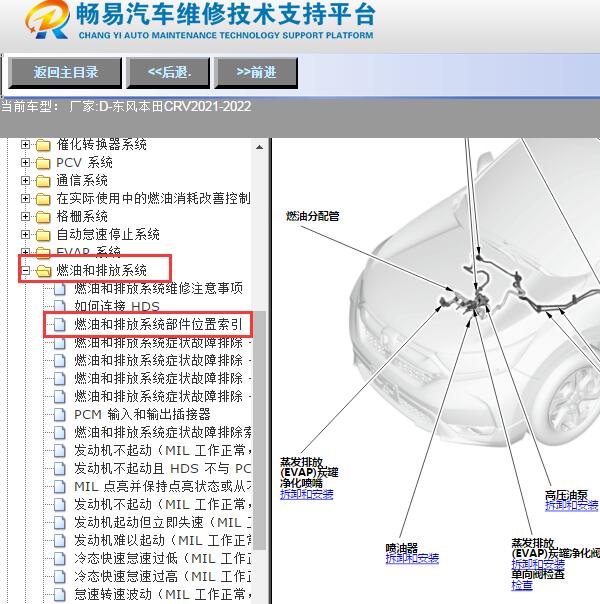Screen dimensions: 600x604
Task: Open PCM 输入和输出插接器 page
Action: pyautogui.click(x=142, y=414)
